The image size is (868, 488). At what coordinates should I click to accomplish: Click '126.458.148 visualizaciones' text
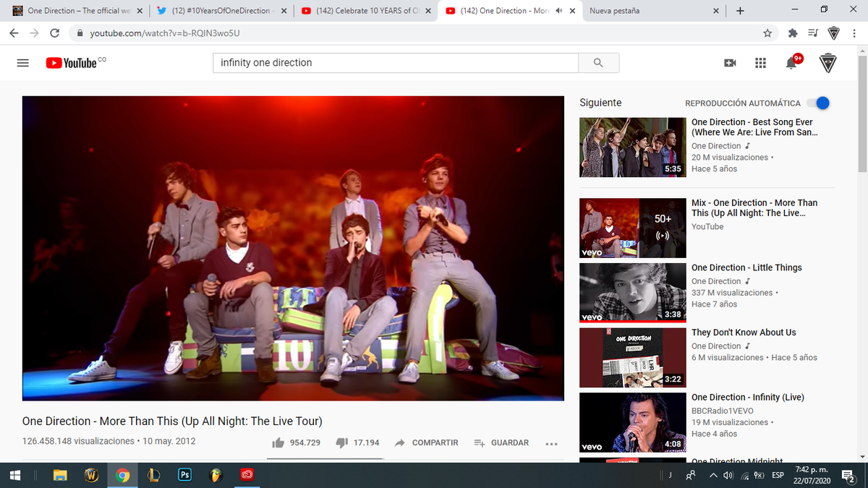coord(78,441)
